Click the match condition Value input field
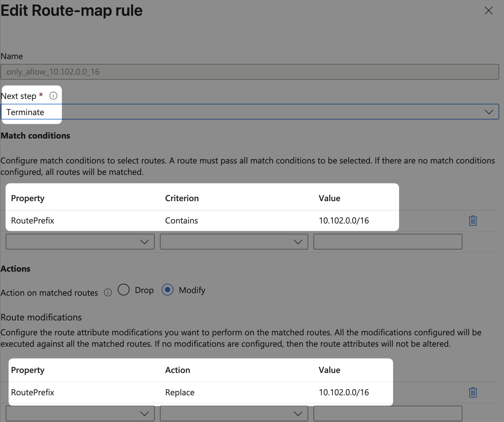Image resolution: width=504 pixels, height=422 pixels. click(x=388, y=242)
